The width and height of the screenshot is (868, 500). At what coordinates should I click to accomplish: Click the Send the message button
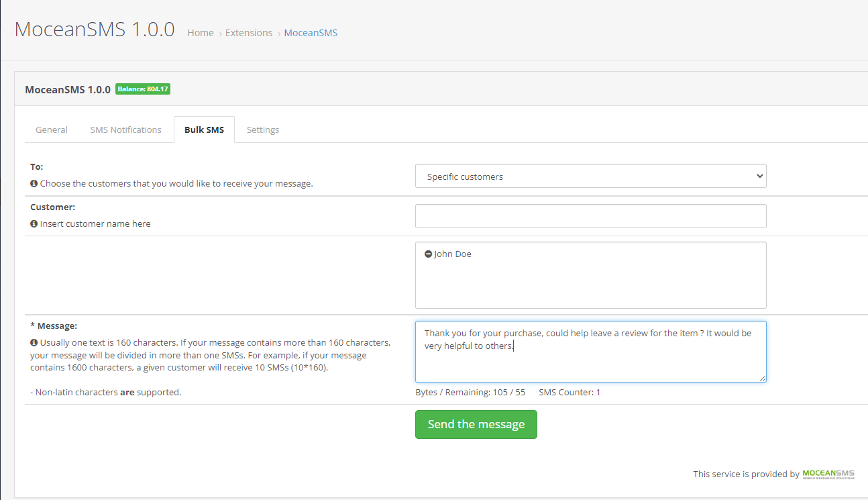(x=476, y=424)
